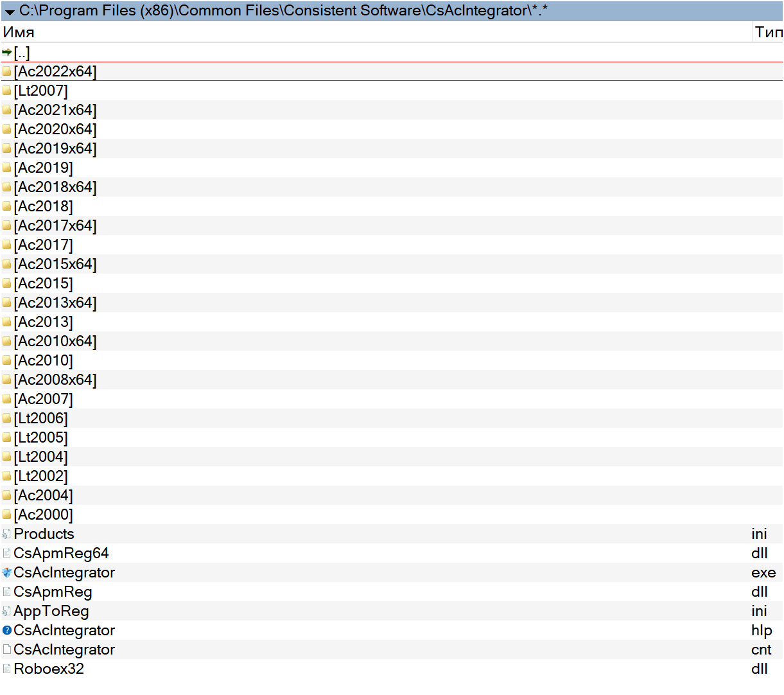
Task: Select the [Ac2010] folder name
Action: [x=44, y=360]
